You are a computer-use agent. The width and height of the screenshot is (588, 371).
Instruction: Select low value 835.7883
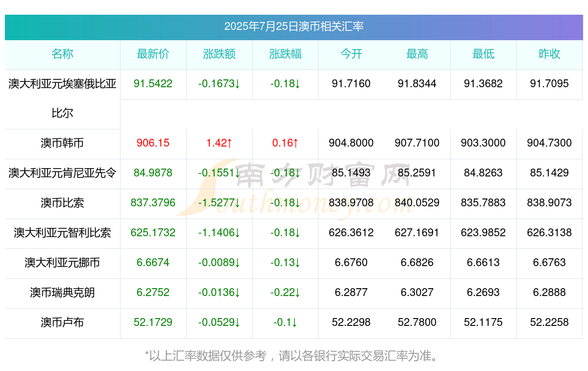(x=484, y=203)
